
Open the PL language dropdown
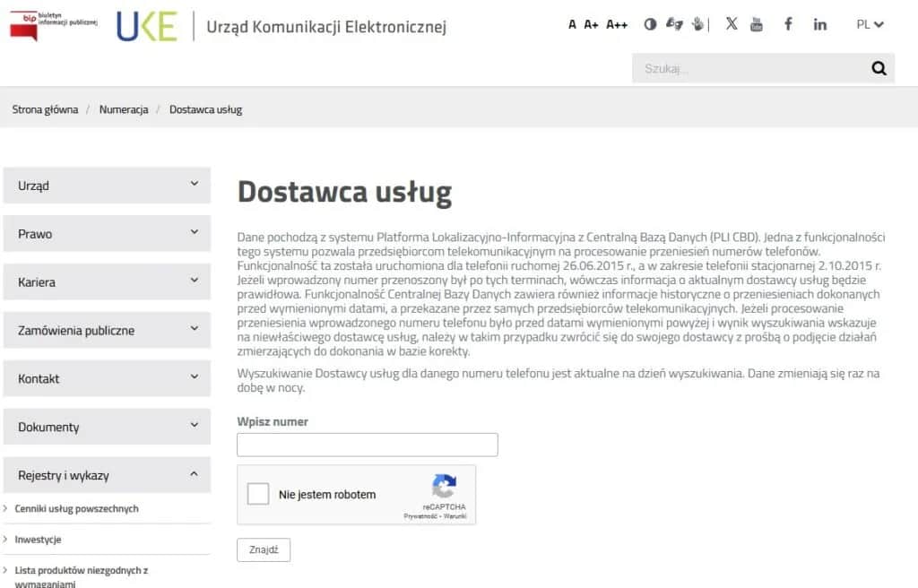click(866, 24)
